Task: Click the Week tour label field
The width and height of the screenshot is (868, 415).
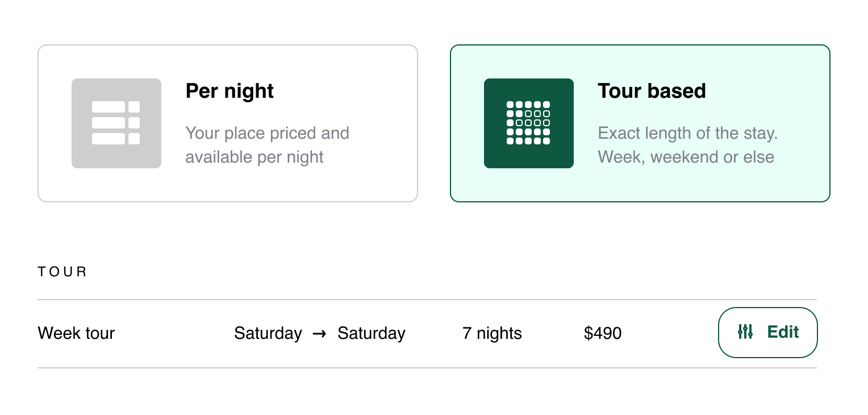Action: [x=76, y=333]
